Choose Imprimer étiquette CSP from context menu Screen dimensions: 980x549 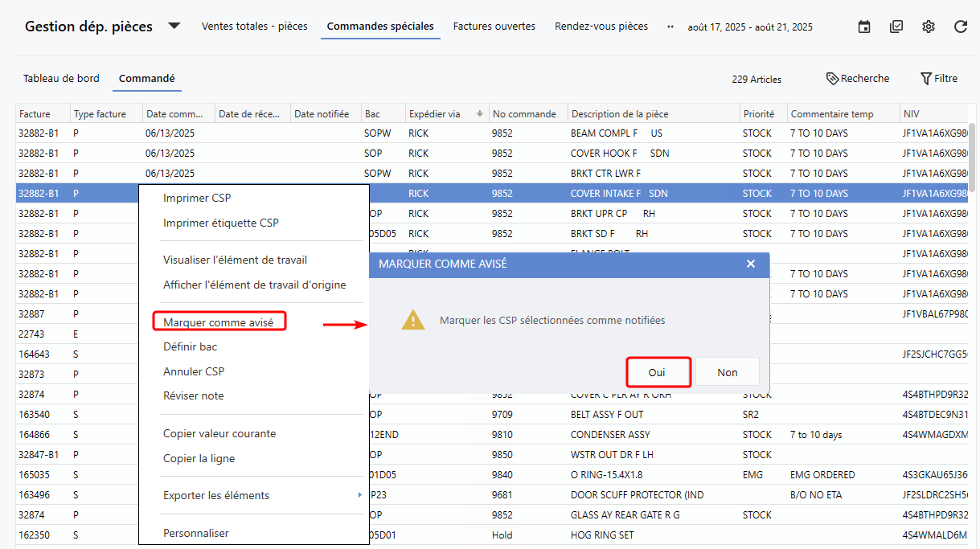pos(221,223)
